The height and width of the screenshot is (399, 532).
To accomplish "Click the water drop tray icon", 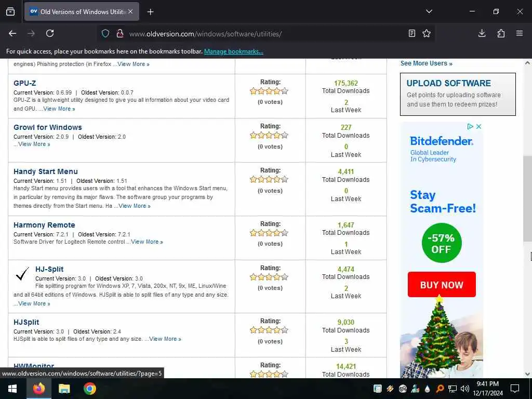I will pos(428,389).
